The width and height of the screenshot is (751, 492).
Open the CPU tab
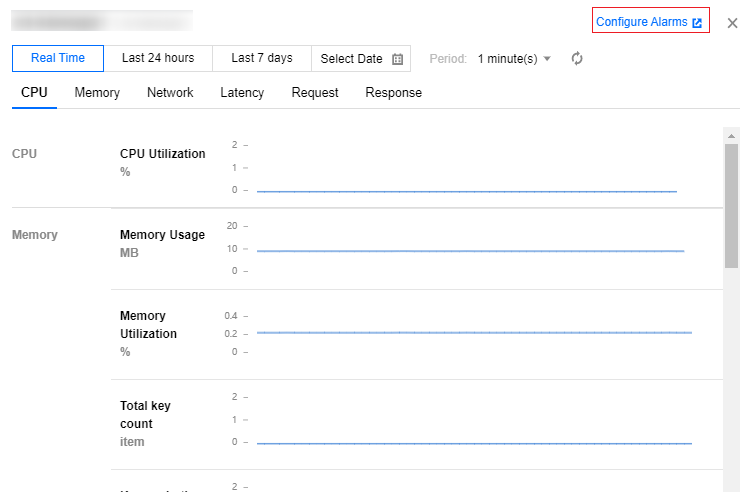click(34, 93)
